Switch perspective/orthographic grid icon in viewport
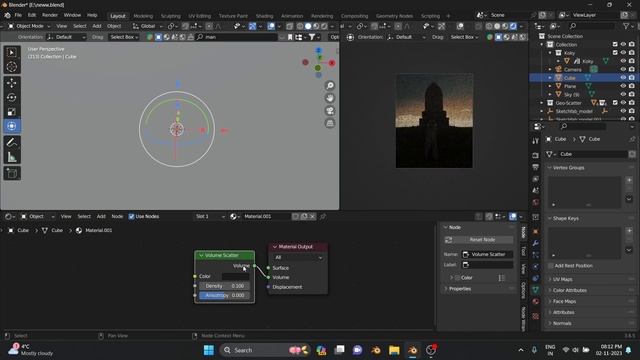This screenshot has height=360, width=640. [x=330, y=123]
